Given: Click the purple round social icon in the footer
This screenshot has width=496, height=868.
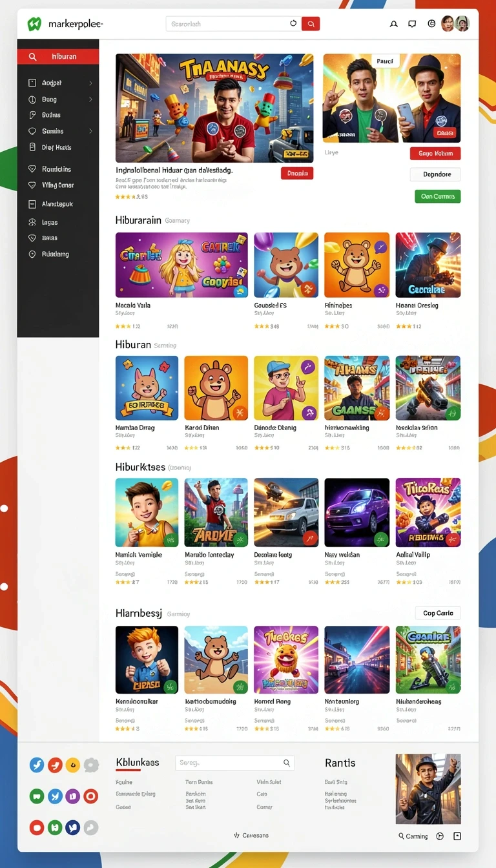Looking at the screenshot, I should pyautogui.click(x=73, y=796).
